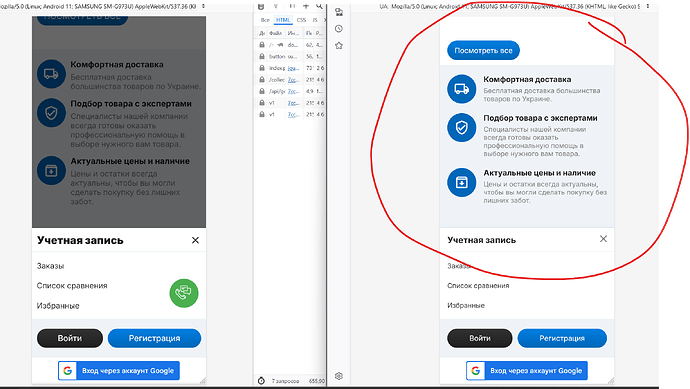
Task: Open initiator link in the index row
Action: 294,68
